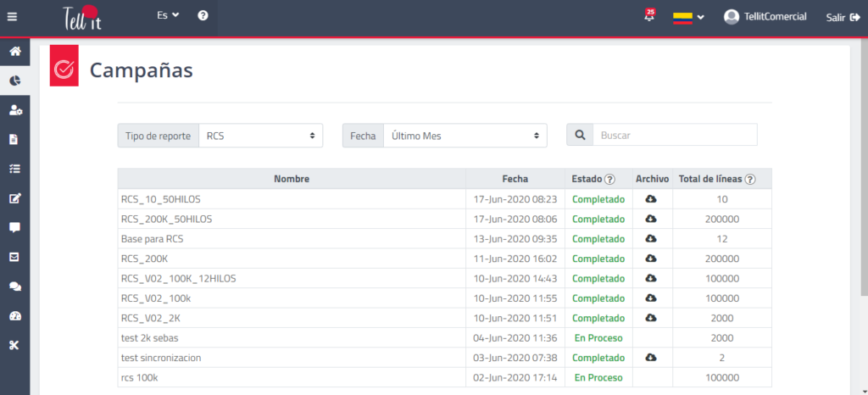The height and width of the screenshot is (395, 868).
Task: Open the user settings icon in sidebar
Action: [x=14, y=110]
